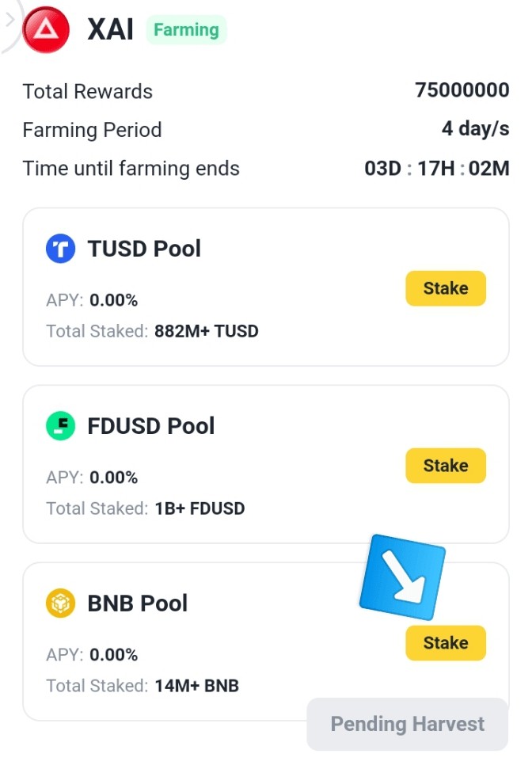This screenshot has height=769, width=532.
Task: Click the red XAI token logo
Action: point(47,30)
